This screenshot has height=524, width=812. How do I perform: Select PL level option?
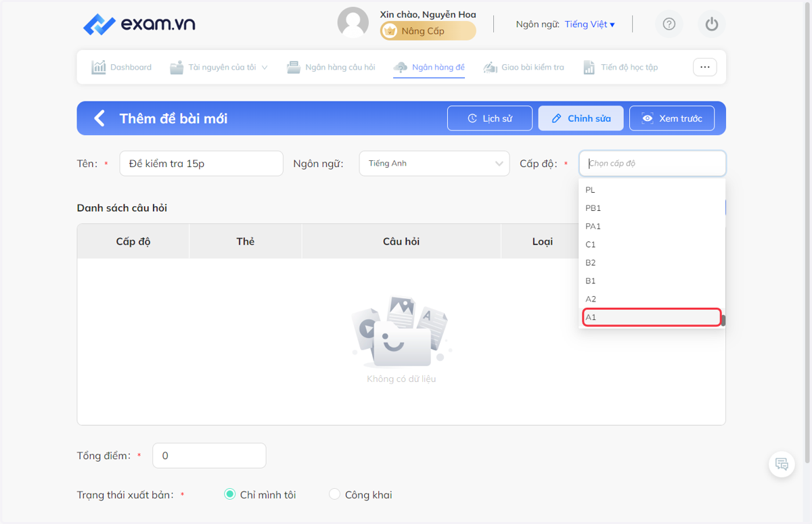[x=652, y=190]
